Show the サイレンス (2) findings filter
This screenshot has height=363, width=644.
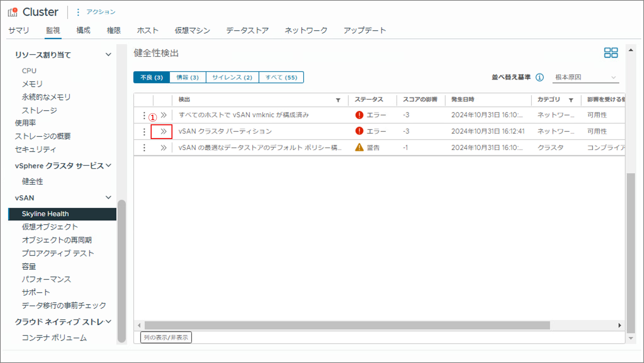pyautogui.click(x=232, y=77)
